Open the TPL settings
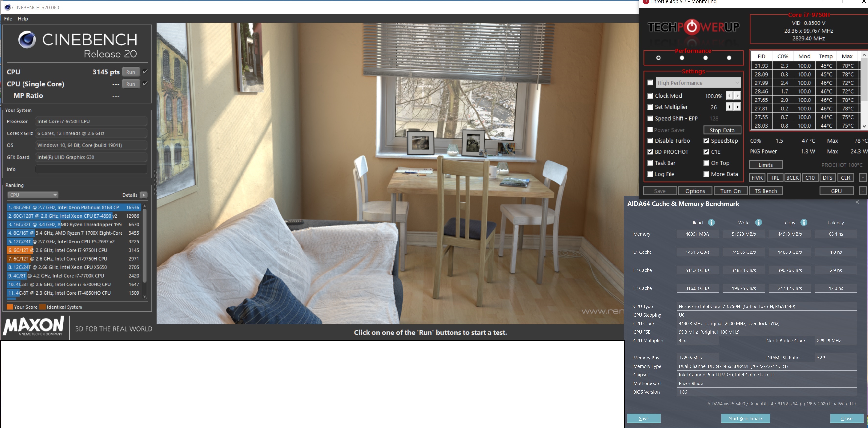 tap(775, 178)
